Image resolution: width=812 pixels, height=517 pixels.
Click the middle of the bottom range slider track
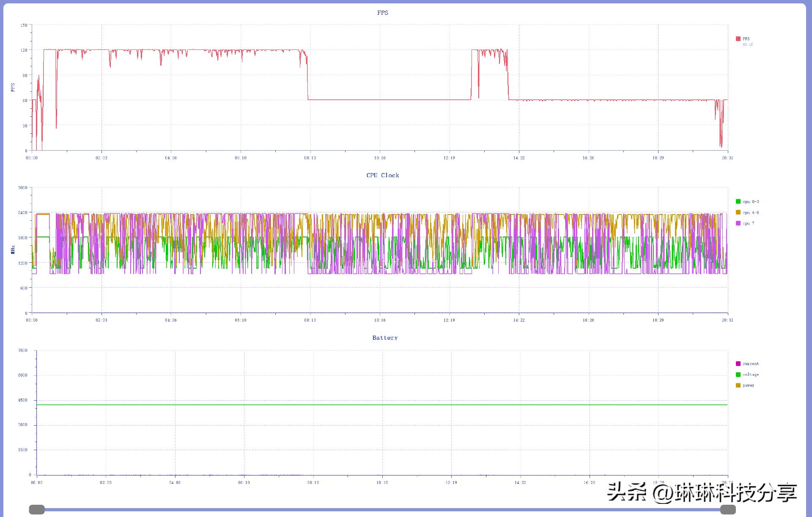click(x=382, y=509)
